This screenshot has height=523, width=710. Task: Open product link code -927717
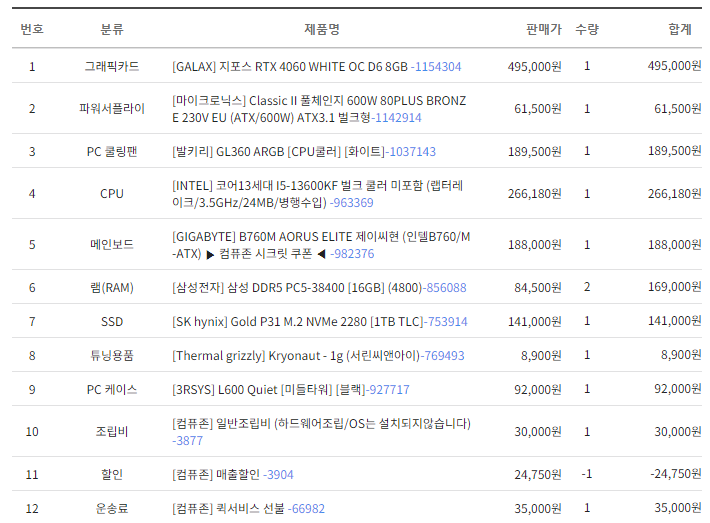(388, 389)
